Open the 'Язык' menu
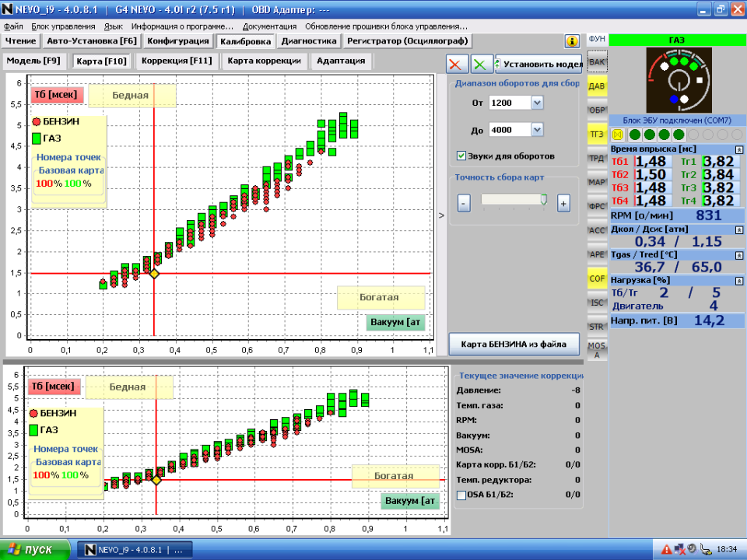The height and width of the screenshot is (560, 747). pos(114,26)
